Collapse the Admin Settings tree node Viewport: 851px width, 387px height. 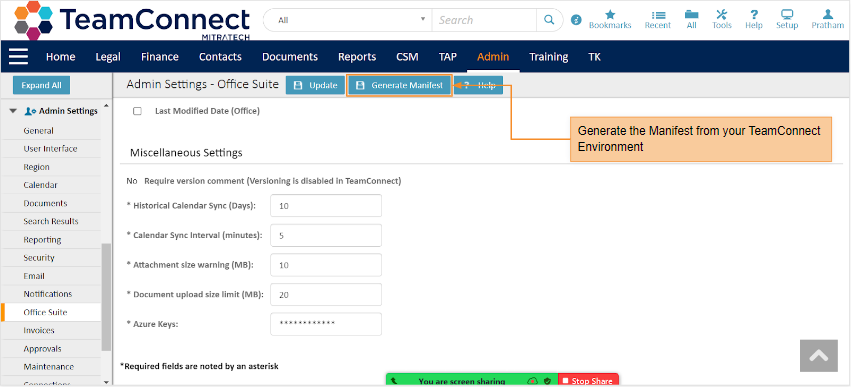pos(14,111)
